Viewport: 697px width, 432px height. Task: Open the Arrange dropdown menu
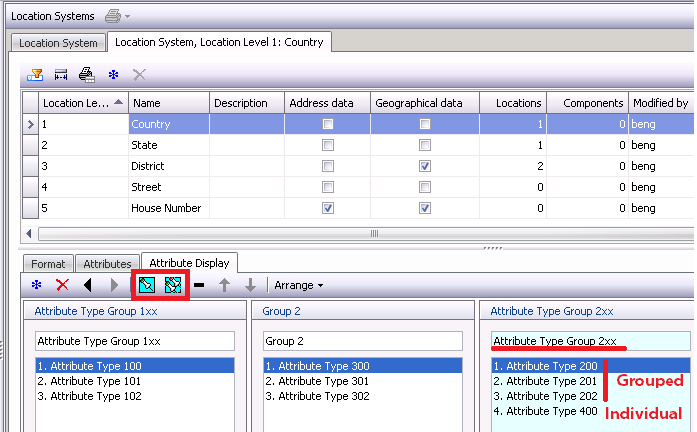(298, 285)
